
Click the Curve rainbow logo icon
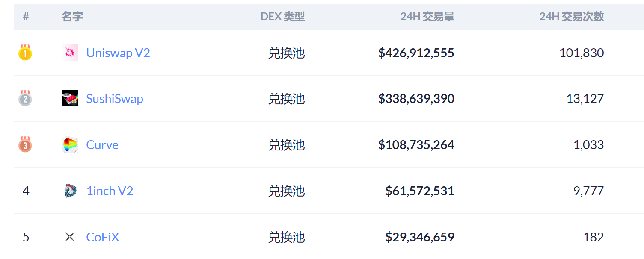click(70, 145)
